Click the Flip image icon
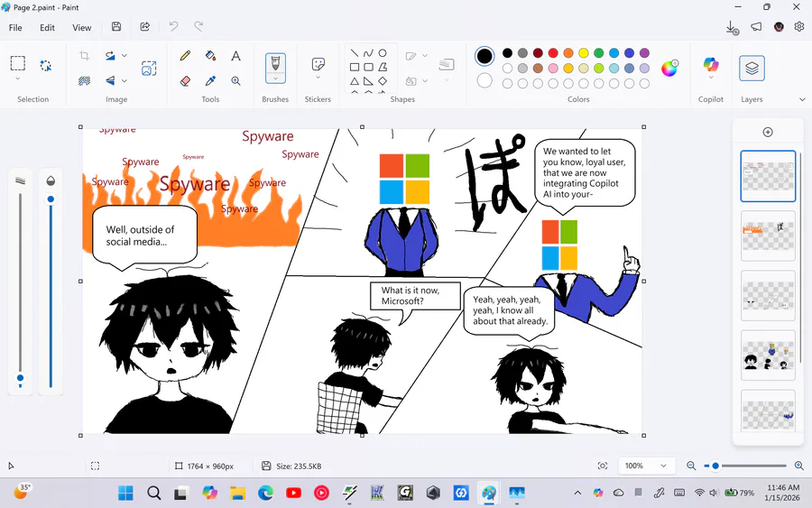Screen dimensions: 812x508 (x=110, y=81)
